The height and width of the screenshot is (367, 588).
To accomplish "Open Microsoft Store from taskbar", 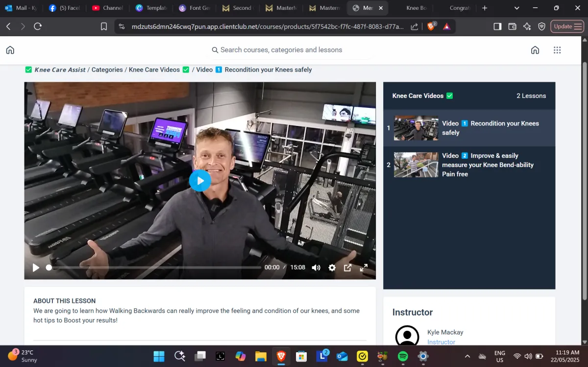I will (x=301, y=356).
